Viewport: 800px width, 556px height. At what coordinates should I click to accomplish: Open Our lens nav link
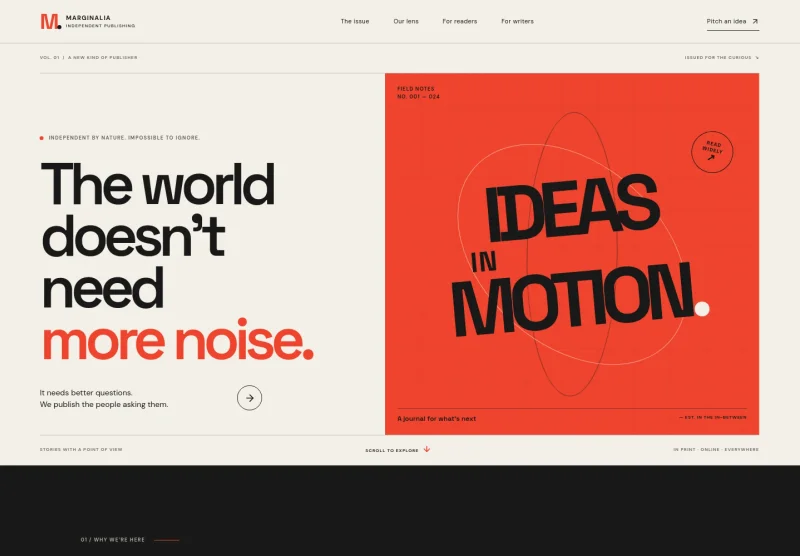[406, 21]
